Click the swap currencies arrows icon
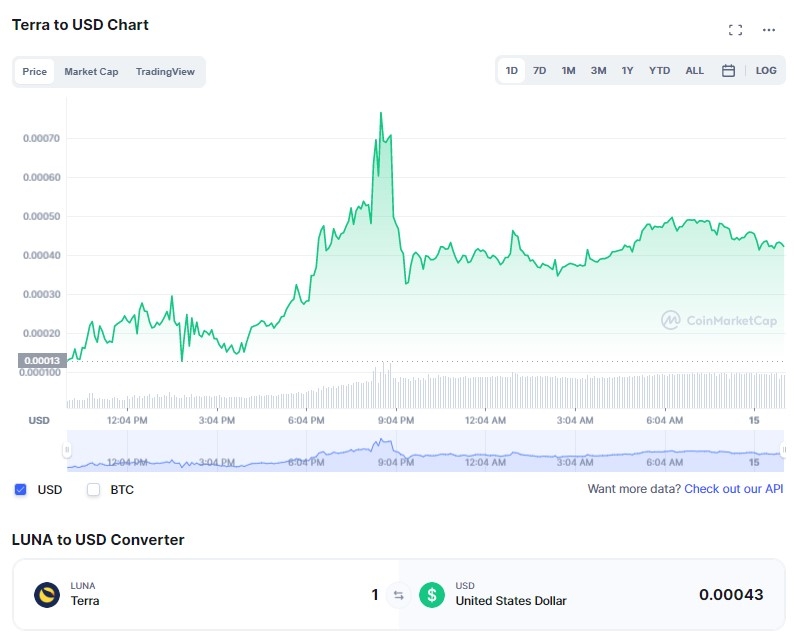 tap(399, 595)
